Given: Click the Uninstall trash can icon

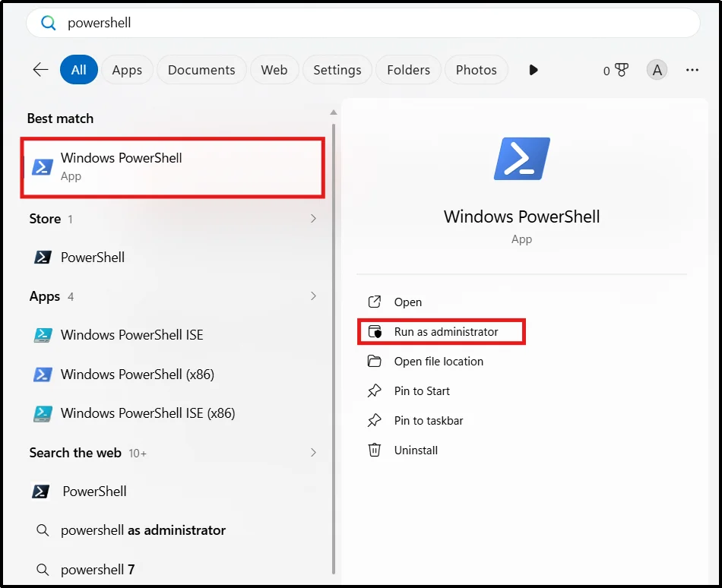Looking at the screenshot, I should point(375,450).
